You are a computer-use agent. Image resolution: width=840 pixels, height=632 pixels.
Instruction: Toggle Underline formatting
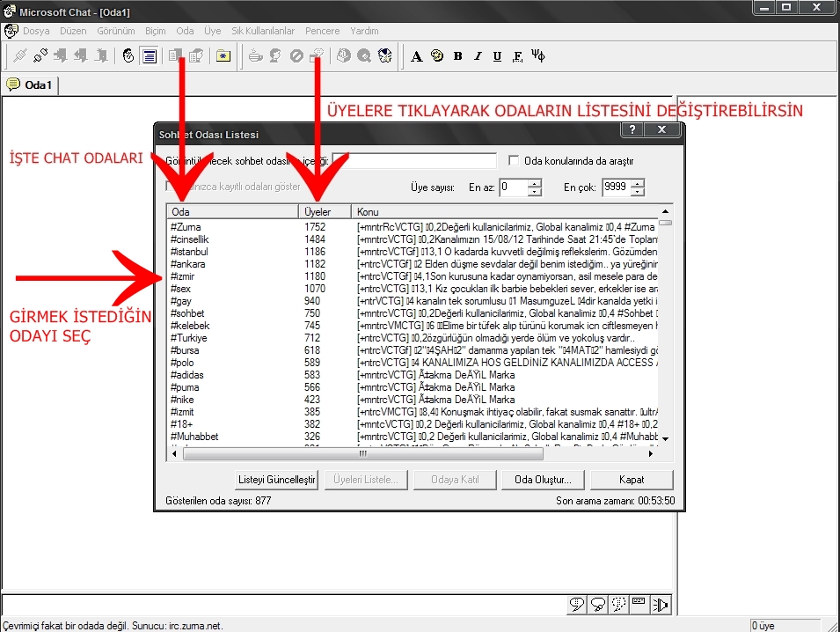pyautogui.click(x=497, y=56)
